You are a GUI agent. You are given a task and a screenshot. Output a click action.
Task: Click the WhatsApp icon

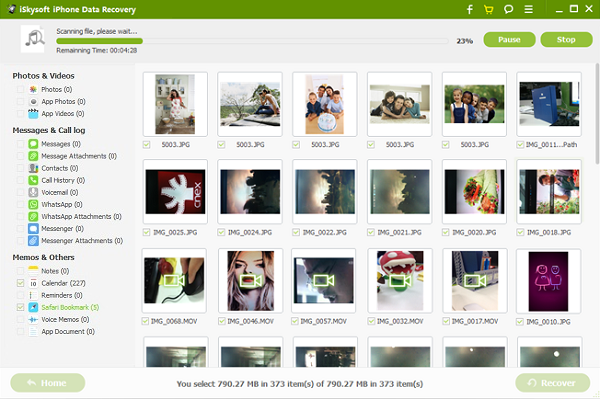pyautogui.click(x=33, y=204)
